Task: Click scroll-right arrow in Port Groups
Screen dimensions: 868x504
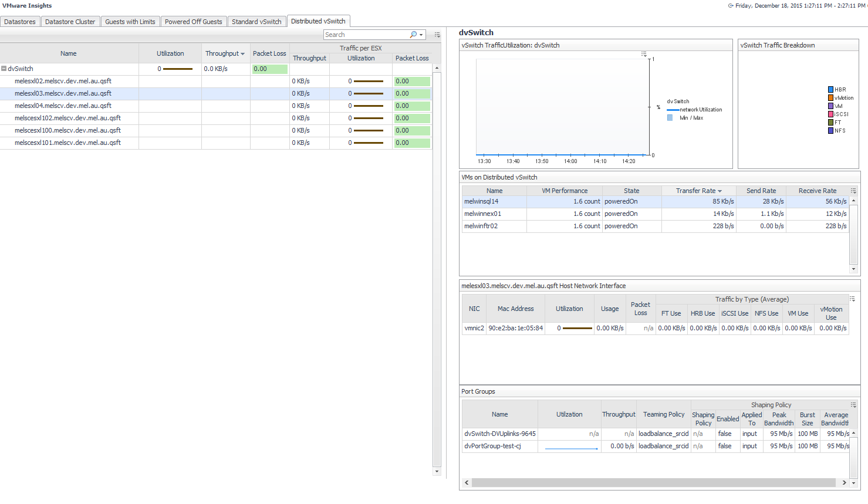Action: click(x=845, y=482)
